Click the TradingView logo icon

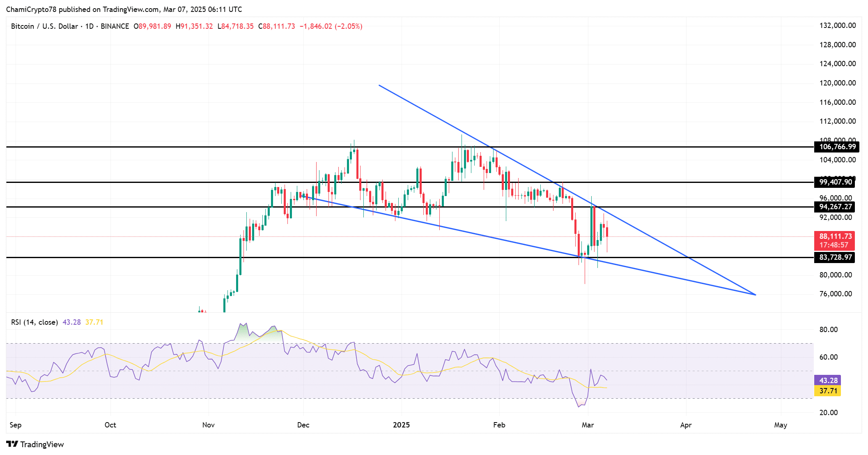pos(12,444)
